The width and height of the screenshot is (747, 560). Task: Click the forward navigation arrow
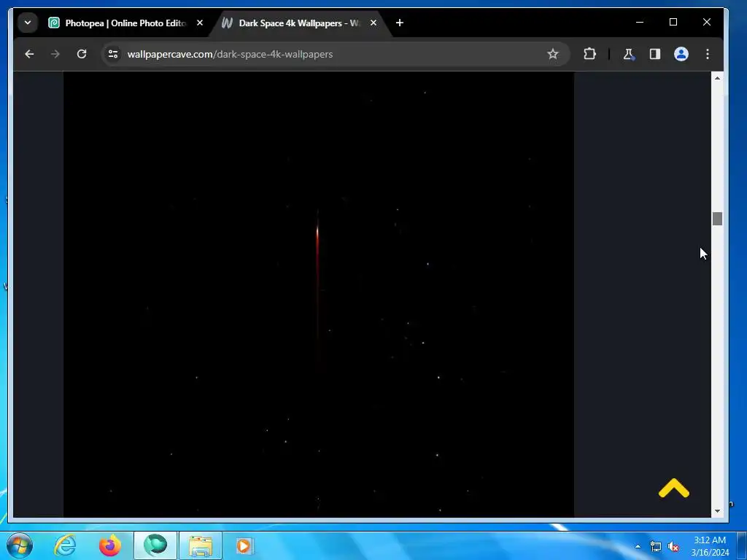[55, 54]
